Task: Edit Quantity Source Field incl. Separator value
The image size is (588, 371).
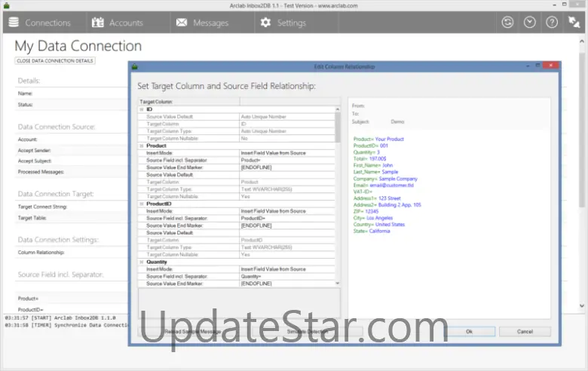Action: (x=287, y=277)
